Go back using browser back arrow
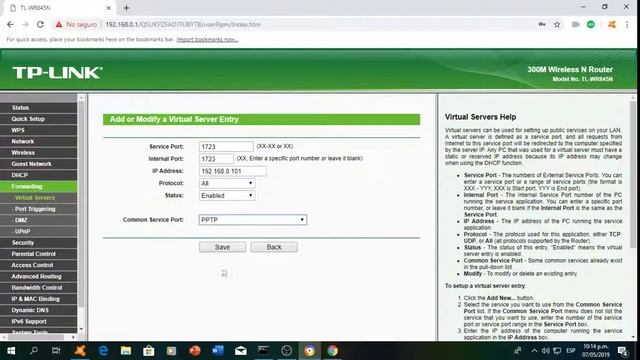Screen dimensions: 640x360 [x=10, y=24]
